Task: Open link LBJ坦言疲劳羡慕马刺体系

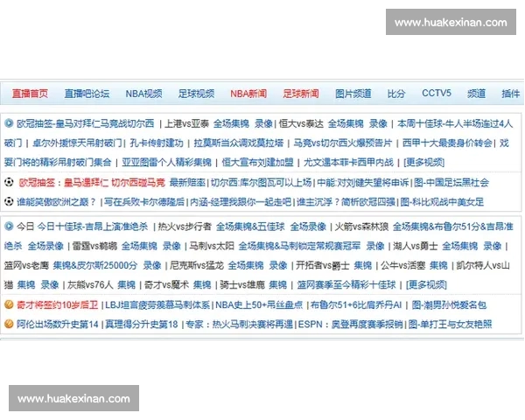Action: pos(157,305)
